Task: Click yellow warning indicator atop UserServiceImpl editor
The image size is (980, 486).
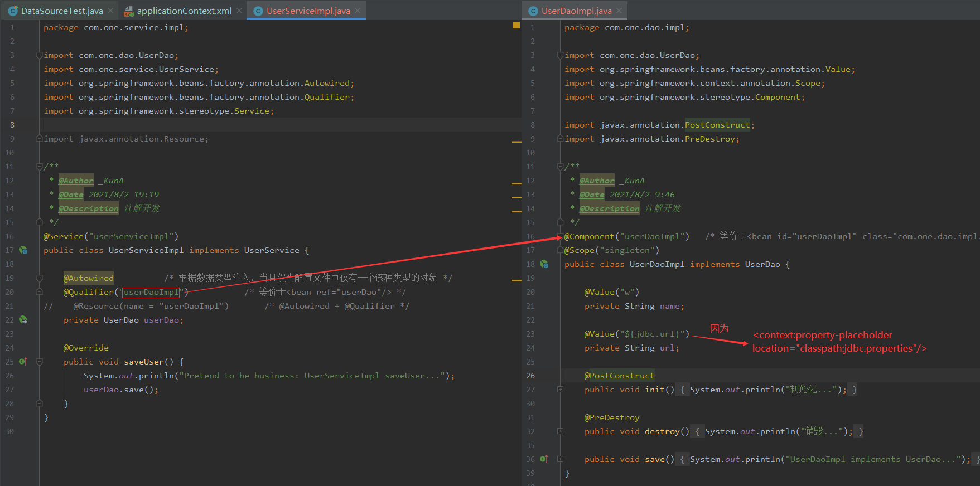Action: tap(516, 25)
